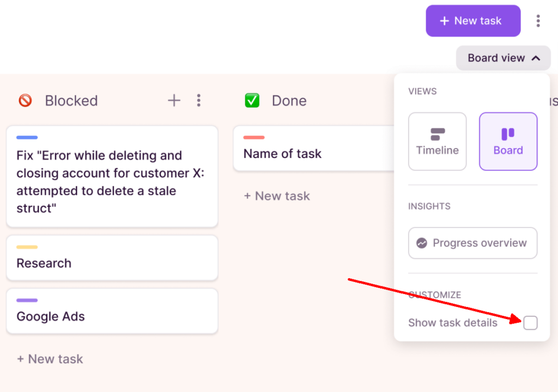Enable the Show task details checkbox
Screen dimensions: 558x392
(x=530, y=323)
